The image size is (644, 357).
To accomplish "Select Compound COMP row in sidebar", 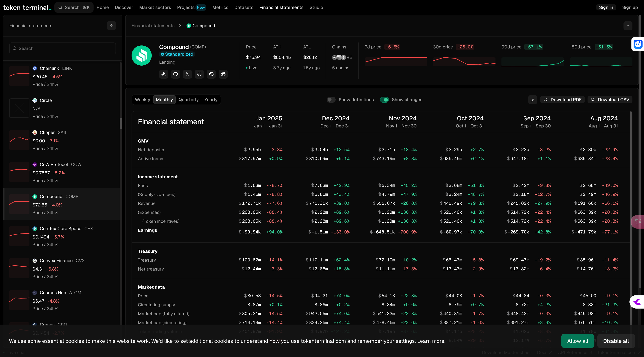I will pyautogui.click(x=62, y=204).
